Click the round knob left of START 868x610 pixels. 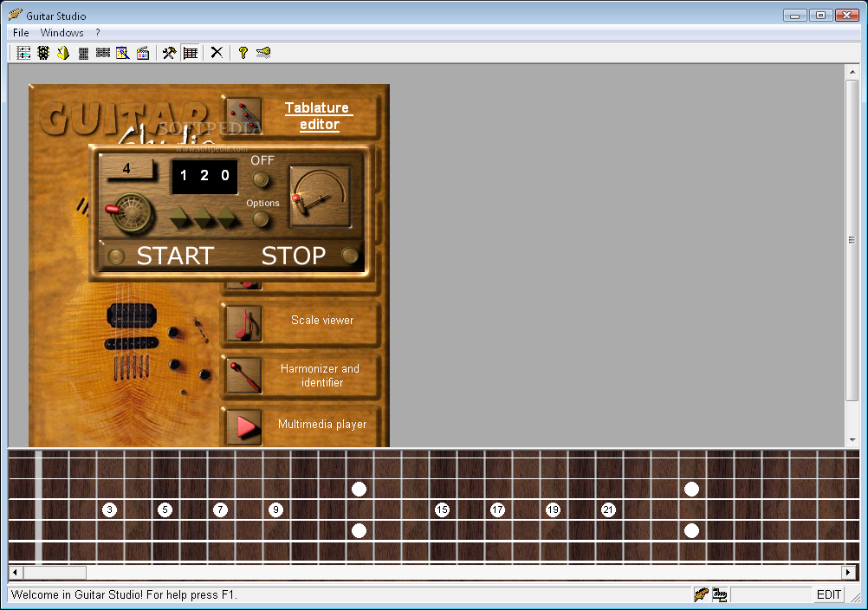(x=116, y=256)
